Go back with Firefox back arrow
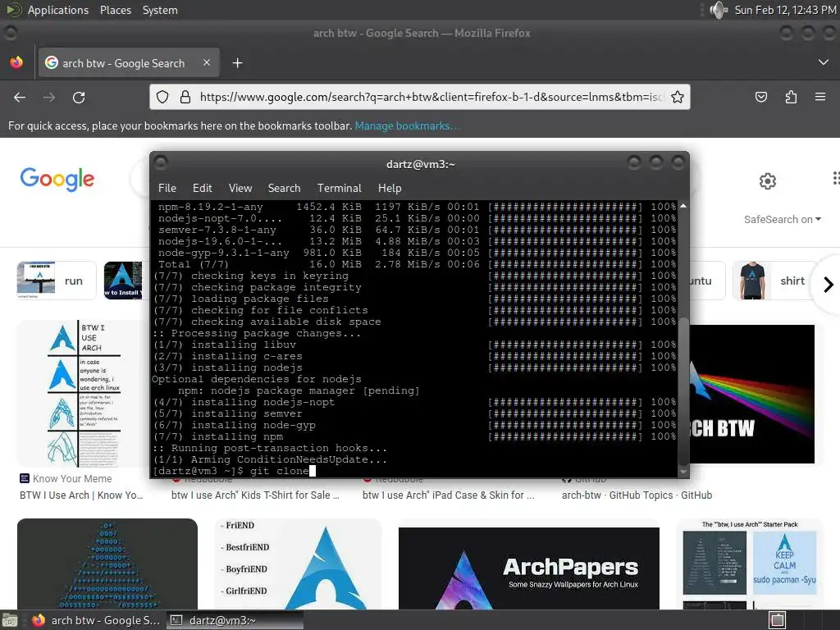Image resolution: width=840 pixels, height=630 pixels. click(20, 97)
